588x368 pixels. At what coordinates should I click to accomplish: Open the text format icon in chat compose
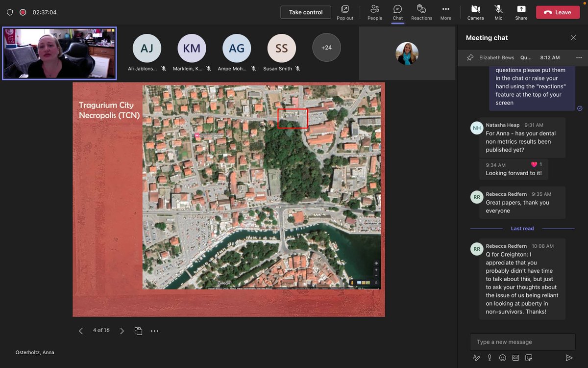point(476,358)
